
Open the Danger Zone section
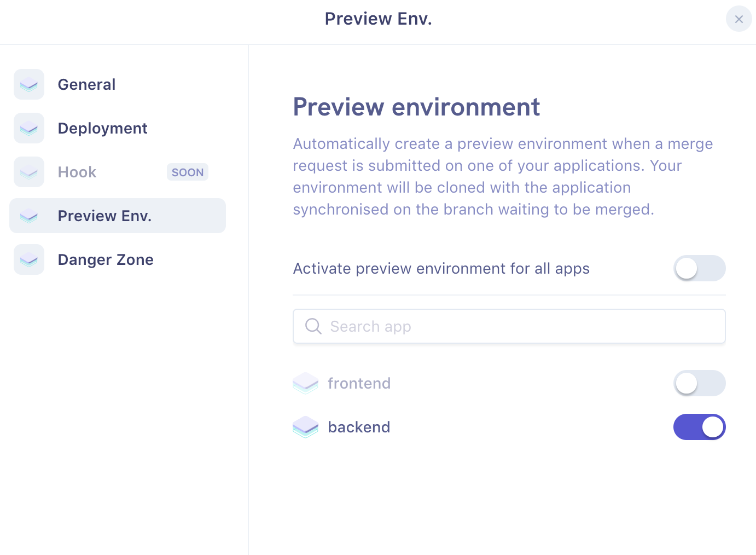(x=106, y=259)
